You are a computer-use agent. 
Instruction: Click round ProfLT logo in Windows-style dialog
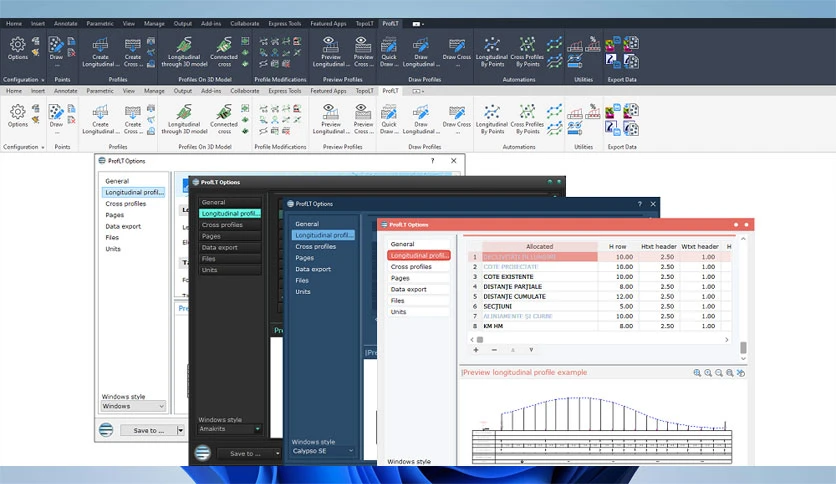[106, 430]
